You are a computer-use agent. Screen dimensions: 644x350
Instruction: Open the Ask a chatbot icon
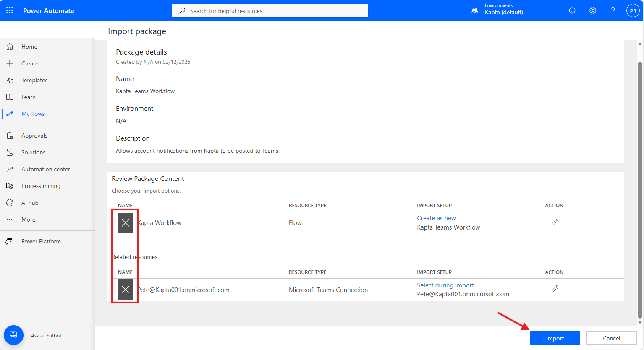pyautogui.click(x=13, y=335)
